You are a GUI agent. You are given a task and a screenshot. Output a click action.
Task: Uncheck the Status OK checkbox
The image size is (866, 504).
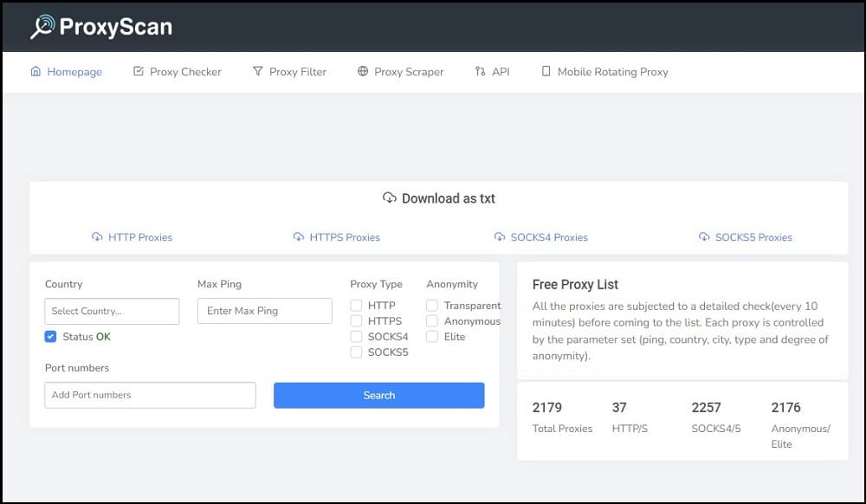(50, 336)
